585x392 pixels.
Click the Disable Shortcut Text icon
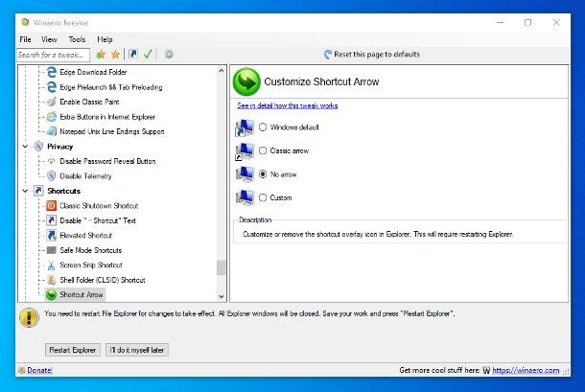52,220
